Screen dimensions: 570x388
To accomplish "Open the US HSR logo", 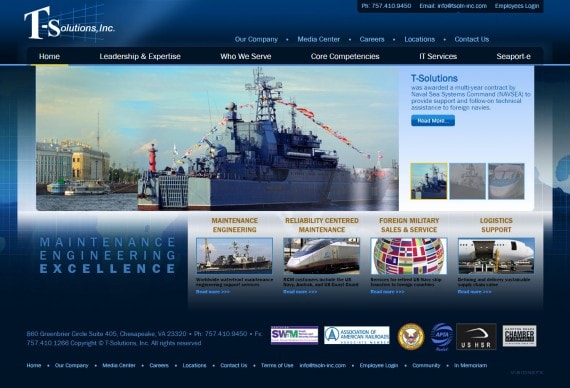I will click(x=476, y=337).
